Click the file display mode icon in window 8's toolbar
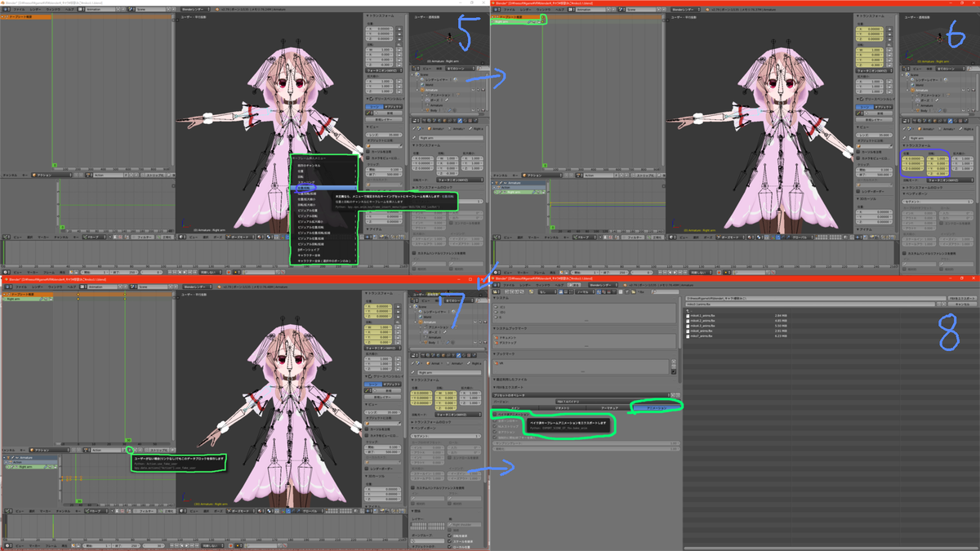980x551 pixels. [x=561, y=291]
